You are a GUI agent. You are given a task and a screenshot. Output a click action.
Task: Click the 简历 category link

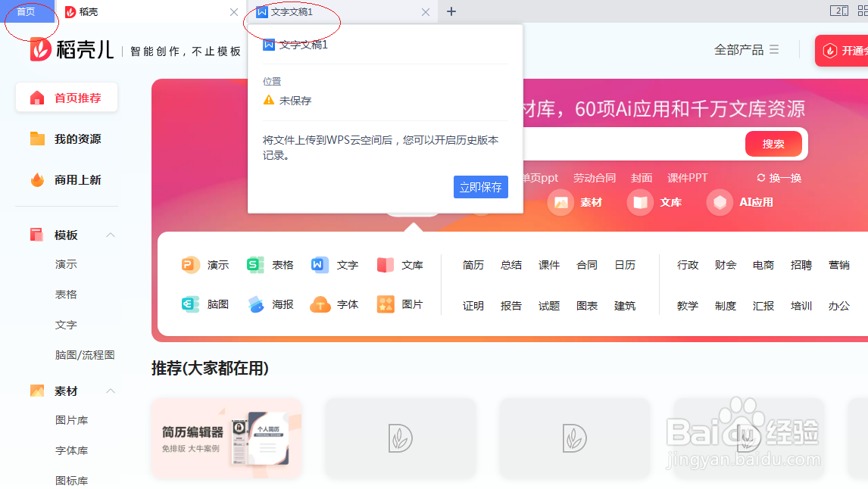coord(473,265)
